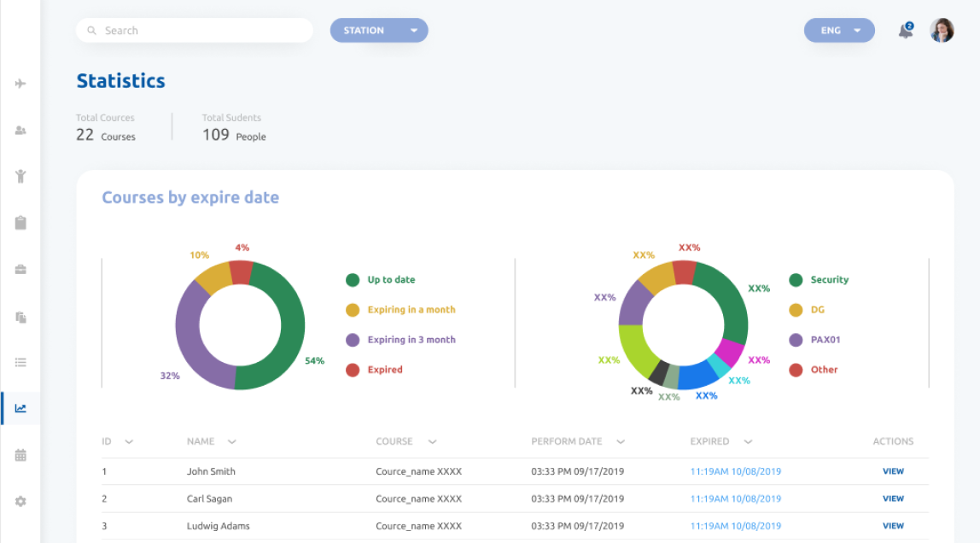Image resolution: width=980 pixels, height=543 pixels.
Task: Expand the ENG language selector
Action: 838,30
